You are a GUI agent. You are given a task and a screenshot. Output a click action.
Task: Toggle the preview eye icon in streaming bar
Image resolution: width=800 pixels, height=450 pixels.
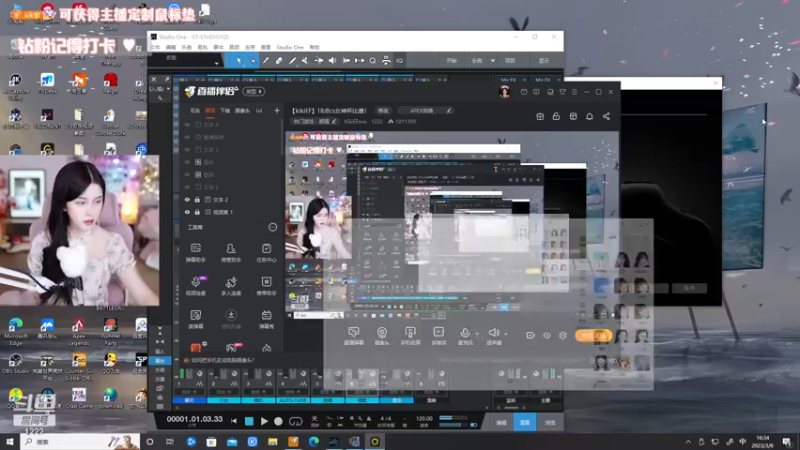click(x=546, y=335)
